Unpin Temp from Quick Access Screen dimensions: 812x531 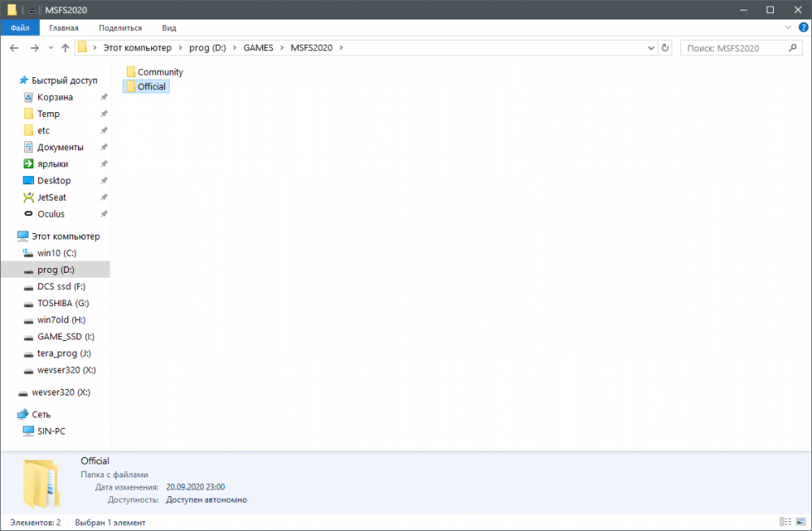(104, 114)
